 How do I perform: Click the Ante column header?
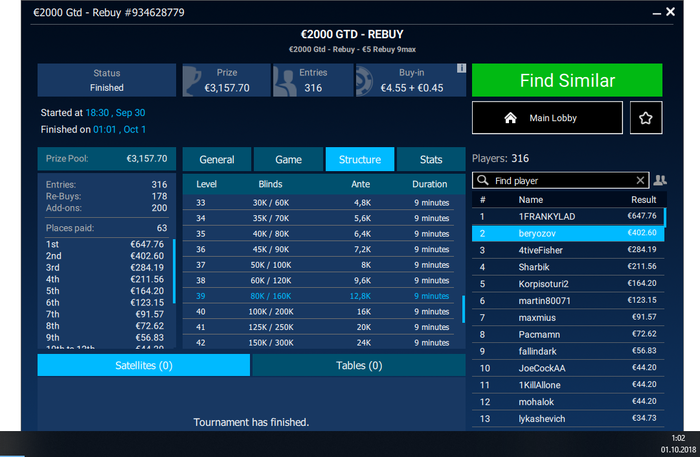[x=360, y=184]
